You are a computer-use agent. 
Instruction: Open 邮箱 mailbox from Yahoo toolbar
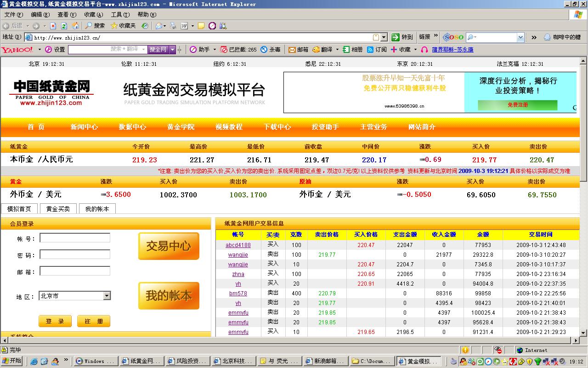pyautogui.click(x=298, y=49)
